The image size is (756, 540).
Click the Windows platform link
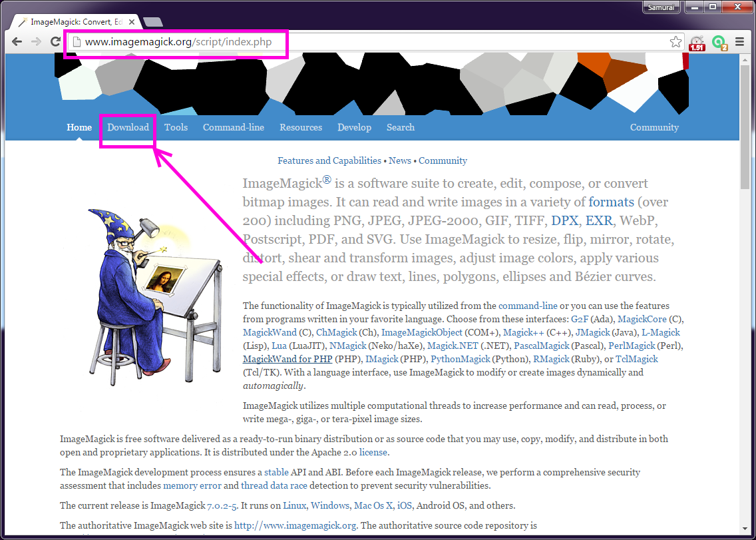330,506
